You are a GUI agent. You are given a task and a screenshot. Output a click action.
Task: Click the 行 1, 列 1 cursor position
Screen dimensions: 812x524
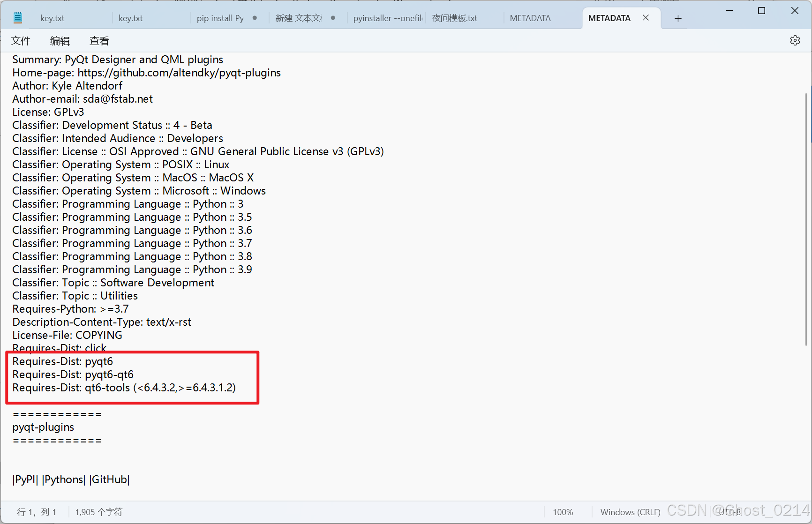37,512
